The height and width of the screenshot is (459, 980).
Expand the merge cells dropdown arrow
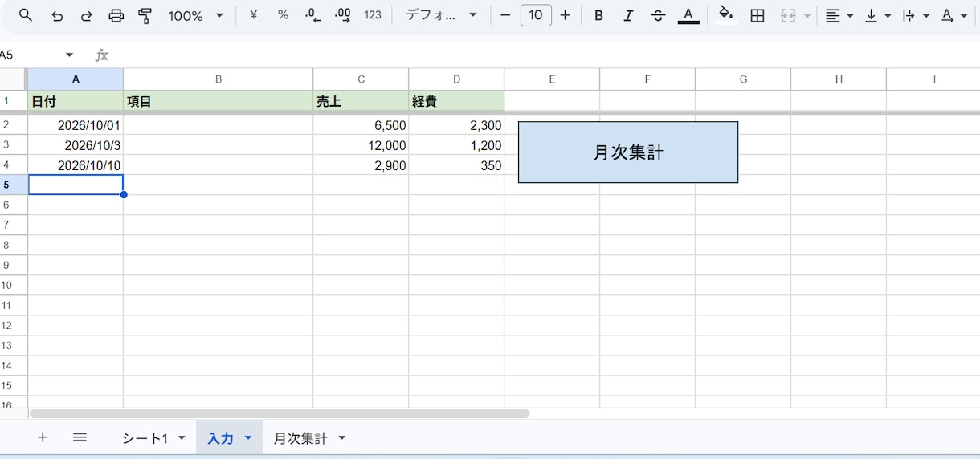click(807, 15)
